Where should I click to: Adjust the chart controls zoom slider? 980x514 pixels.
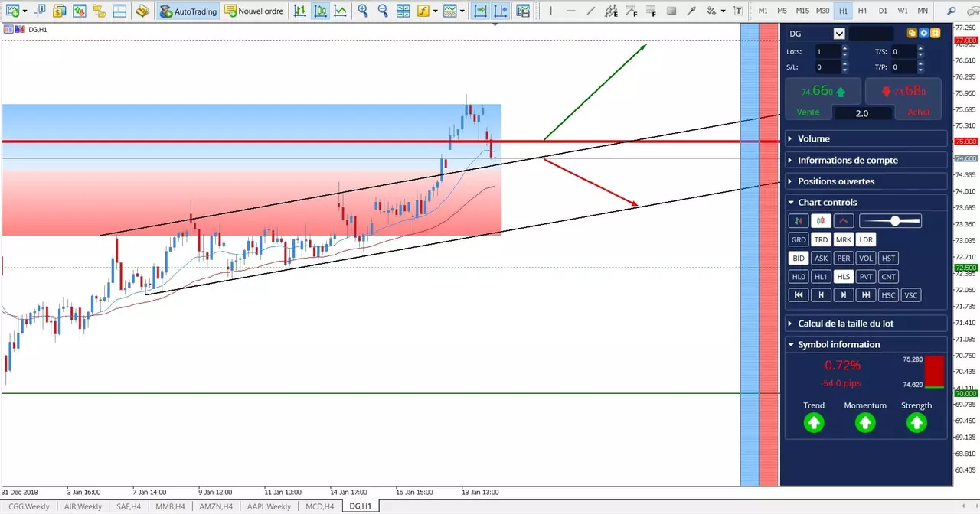point(890,221)
